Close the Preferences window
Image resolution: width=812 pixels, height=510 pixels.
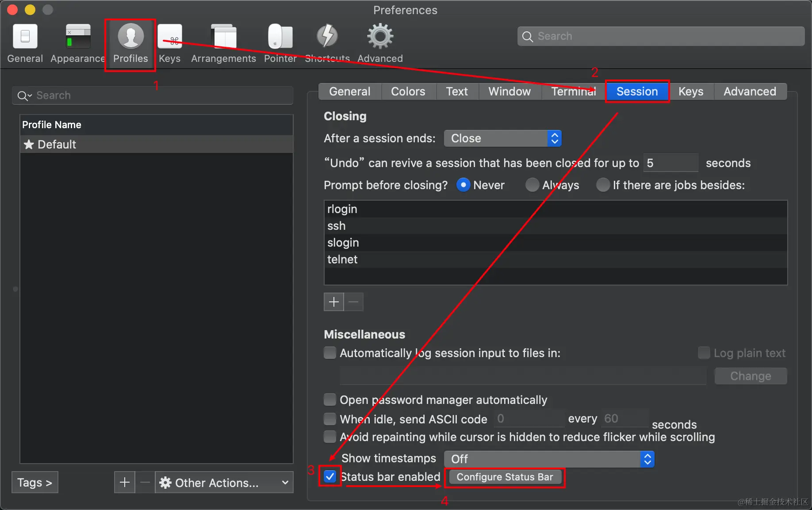click(x=12, y=9)
